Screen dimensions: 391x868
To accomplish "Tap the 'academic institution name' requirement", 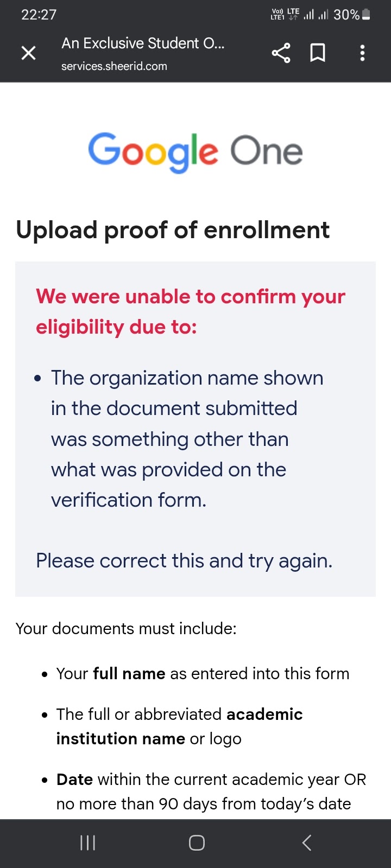I will click(x=179, y=726).
